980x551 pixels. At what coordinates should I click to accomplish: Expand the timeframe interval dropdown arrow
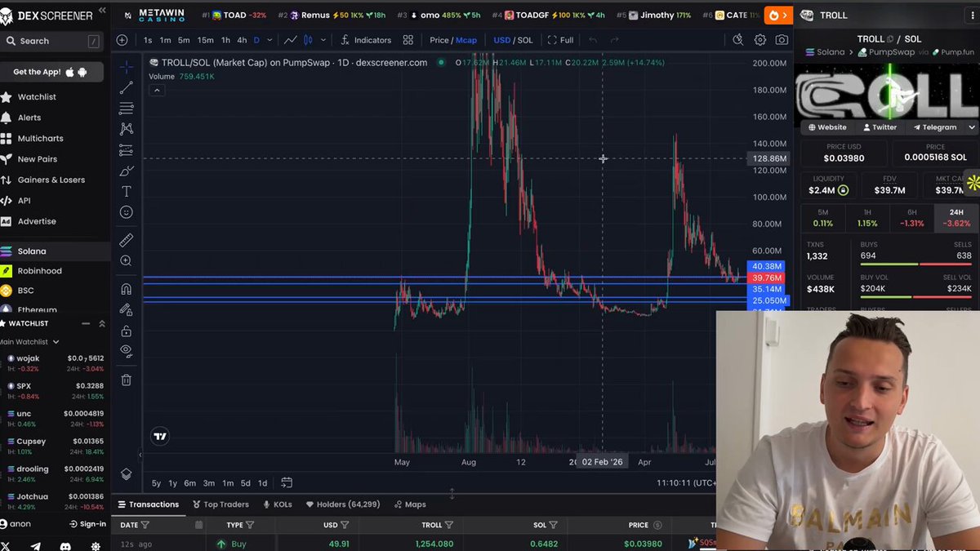[269, 40]
